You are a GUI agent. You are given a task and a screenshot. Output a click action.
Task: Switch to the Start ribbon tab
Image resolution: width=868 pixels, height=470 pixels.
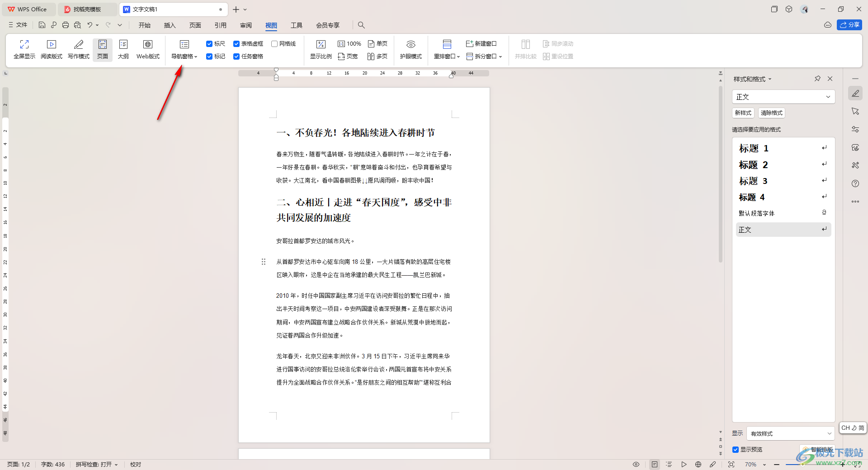145,25
